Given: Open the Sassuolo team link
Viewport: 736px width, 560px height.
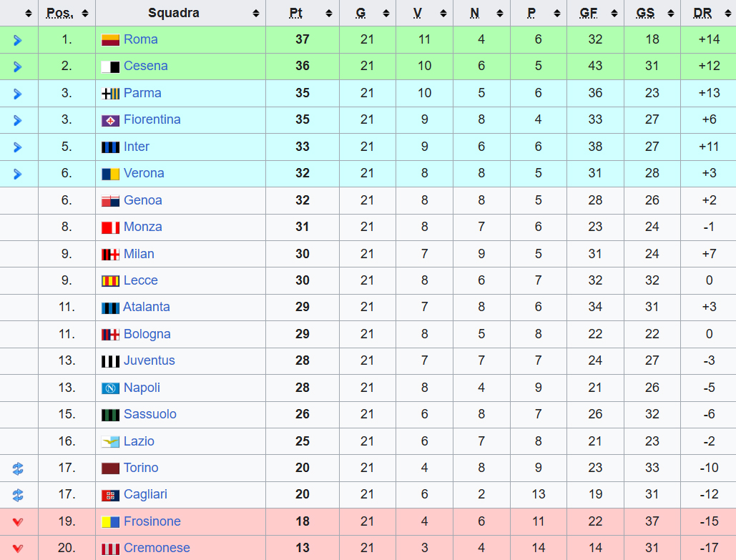Looking at the screenshot, I should [x=149, y=414].
